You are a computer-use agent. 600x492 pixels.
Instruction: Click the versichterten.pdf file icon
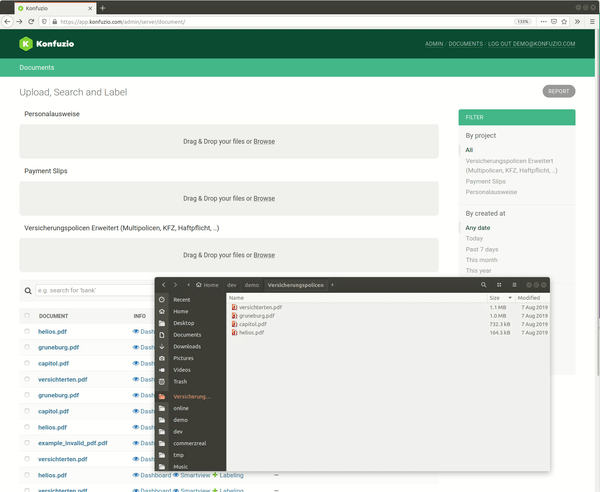235,307
